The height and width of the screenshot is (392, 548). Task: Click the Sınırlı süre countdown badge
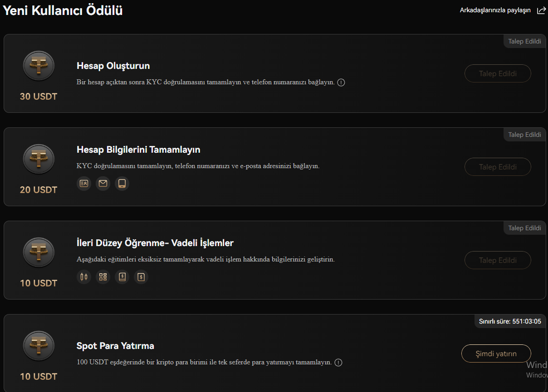(x=510, y=321)
